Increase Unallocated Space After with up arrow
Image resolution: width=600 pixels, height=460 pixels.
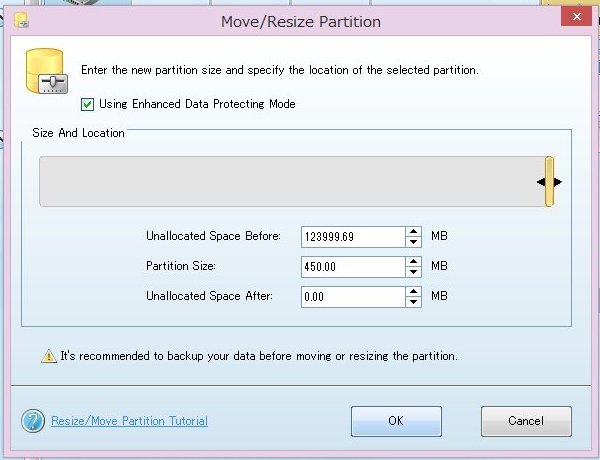pyautogui.click(x=413, y=291)
